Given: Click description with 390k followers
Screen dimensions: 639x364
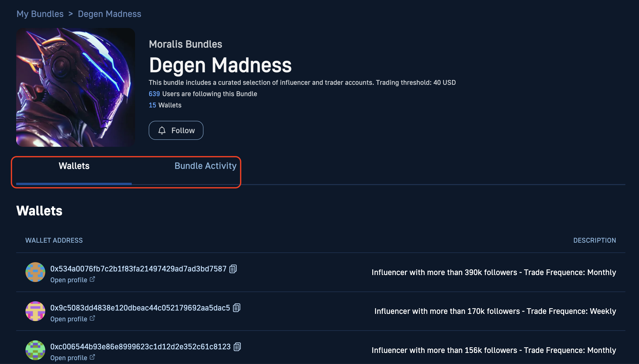Looking at the screenshot, I should (x=494, y=272).
